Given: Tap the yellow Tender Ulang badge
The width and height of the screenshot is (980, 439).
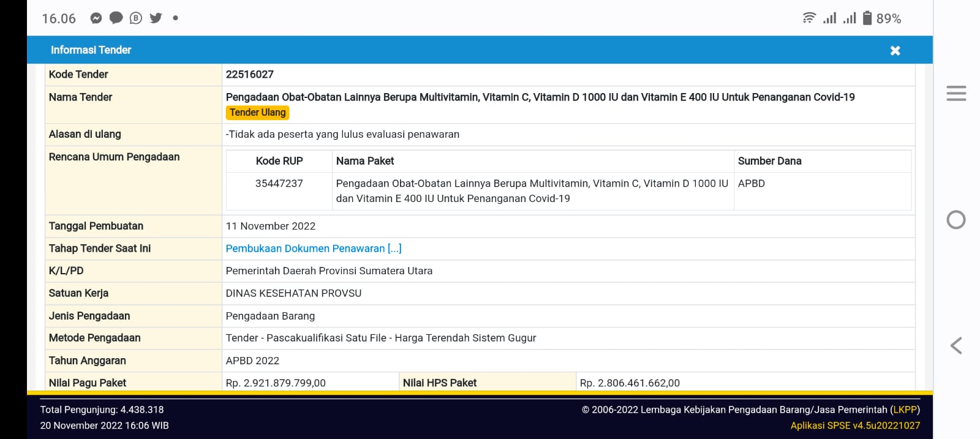Looking at the screenshot, I should click(258, 113).
